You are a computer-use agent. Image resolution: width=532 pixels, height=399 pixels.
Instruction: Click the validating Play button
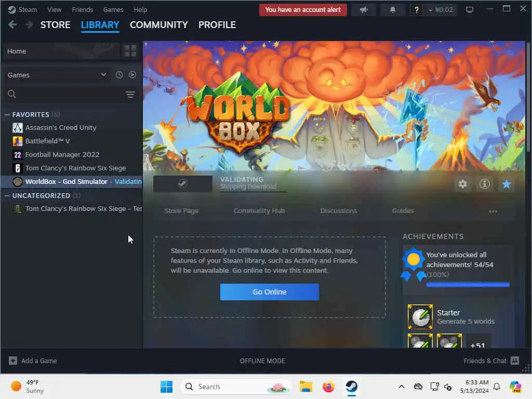(182, 184)
